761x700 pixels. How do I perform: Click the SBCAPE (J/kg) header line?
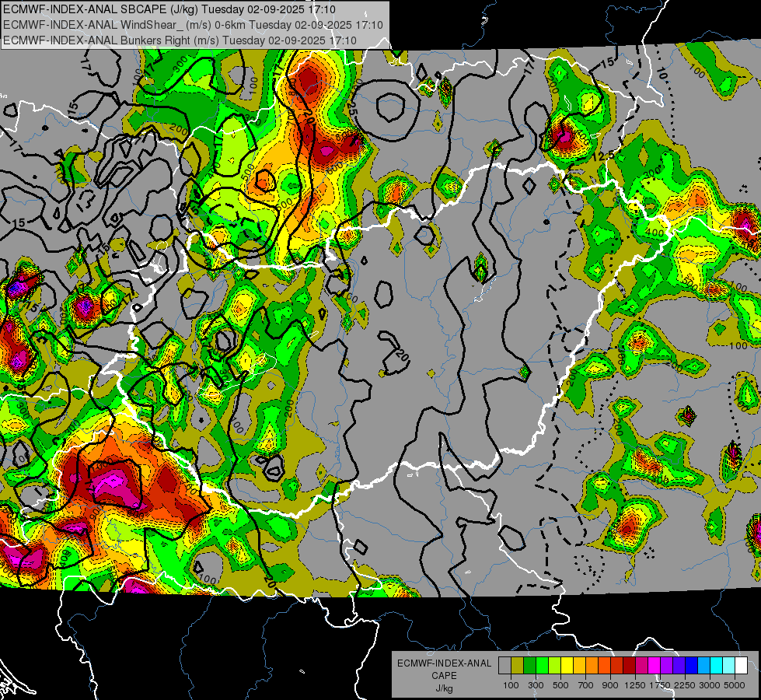pos(169,9)
